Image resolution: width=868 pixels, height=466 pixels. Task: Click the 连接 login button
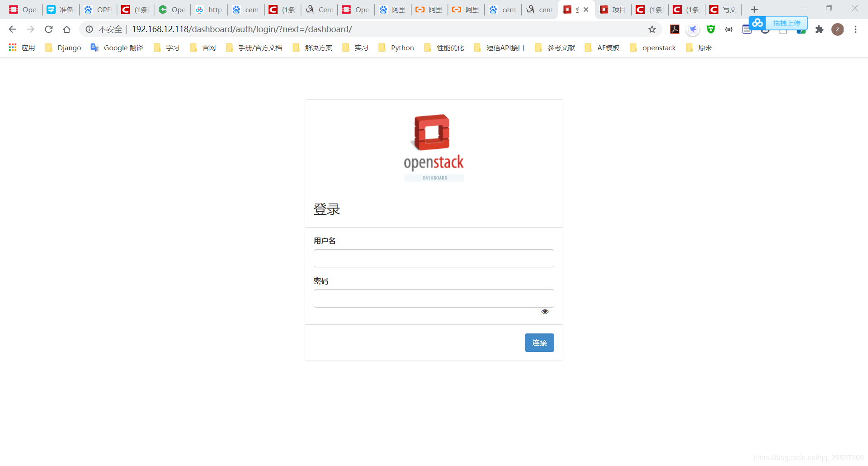coord(539,342)
